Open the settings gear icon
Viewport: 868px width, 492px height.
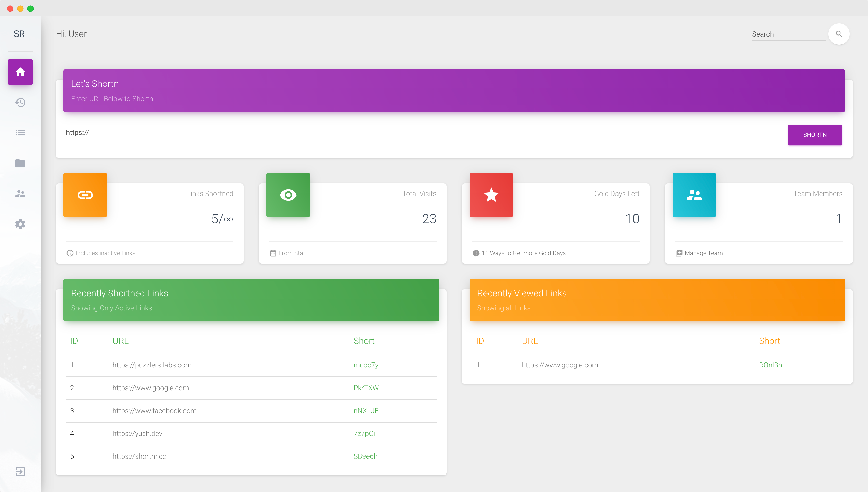click(x=20, y=224)
